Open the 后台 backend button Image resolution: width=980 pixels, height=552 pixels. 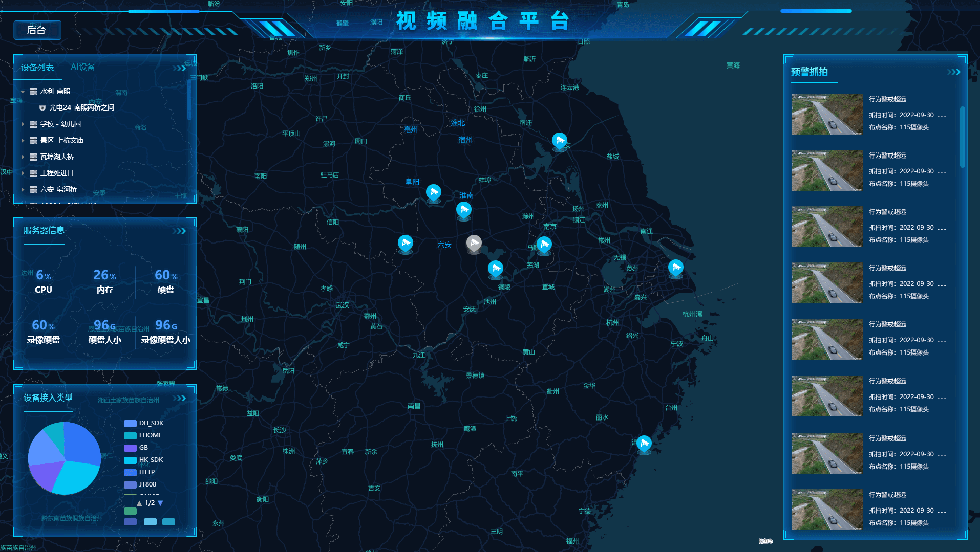[x=37, y=30]
